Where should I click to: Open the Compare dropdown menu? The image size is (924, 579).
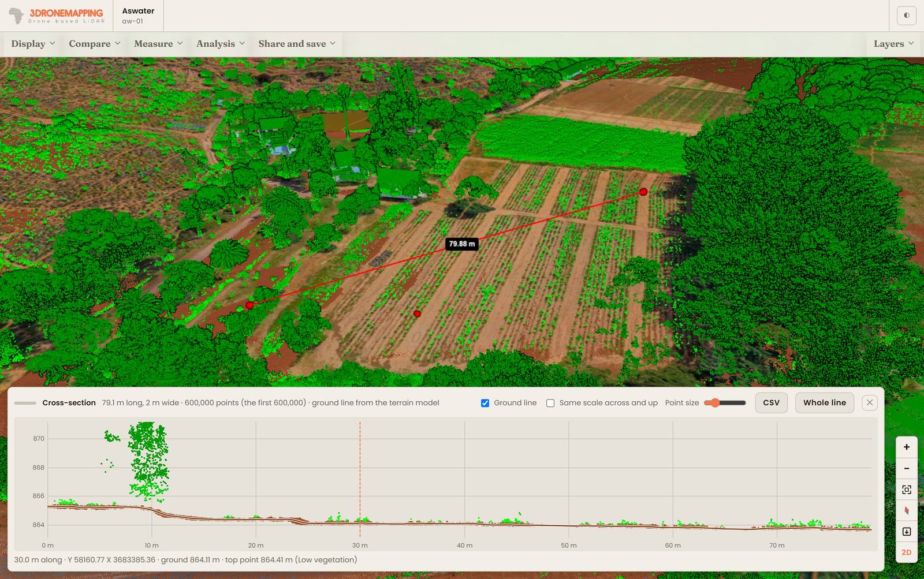click(x=95, y=44)
